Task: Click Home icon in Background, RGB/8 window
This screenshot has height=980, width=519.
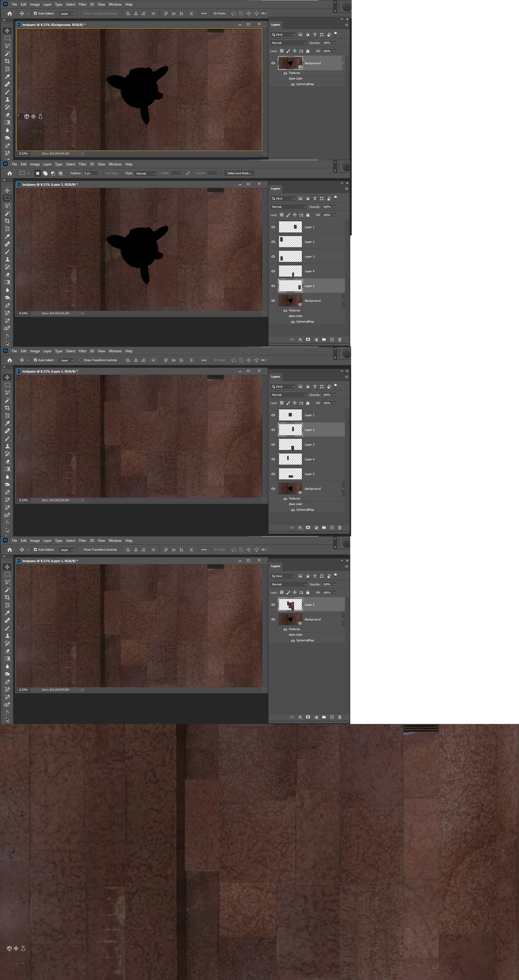Action: [x=9, y=13]
